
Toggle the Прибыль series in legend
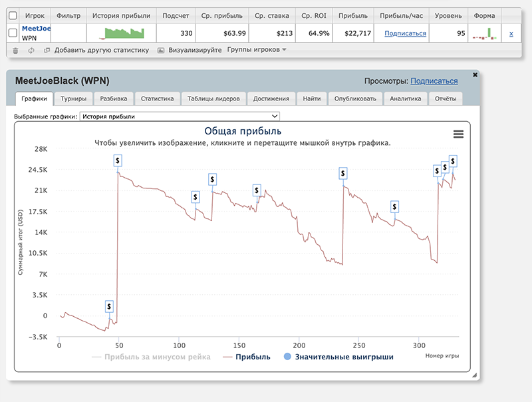coord(245,357)
